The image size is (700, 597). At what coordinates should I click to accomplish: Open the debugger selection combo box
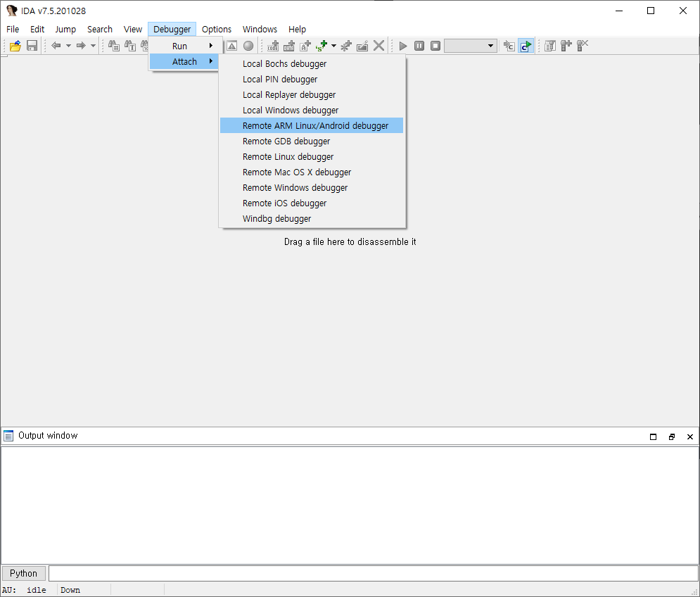click(x=471, y=46)
